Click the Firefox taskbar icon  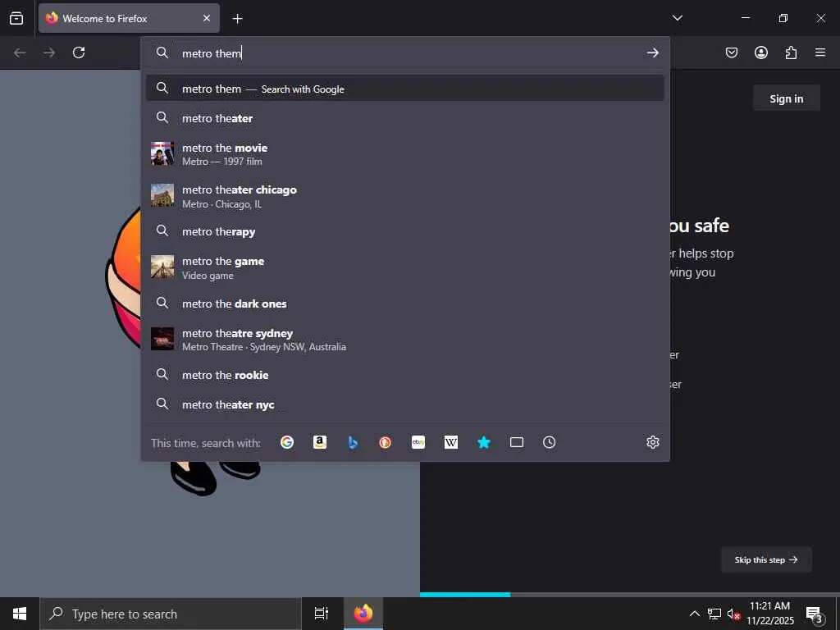click(x=363, y=614)
